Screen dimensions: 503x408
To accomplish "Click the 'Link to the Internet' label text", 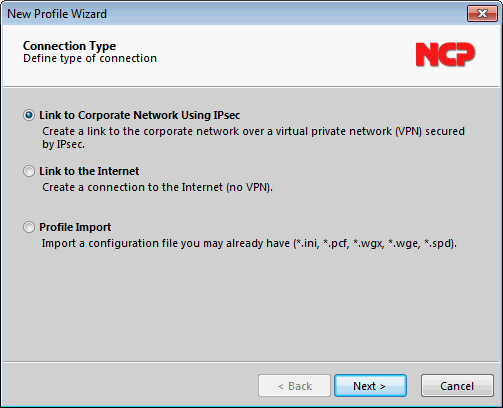I will (x=89, y=171).
